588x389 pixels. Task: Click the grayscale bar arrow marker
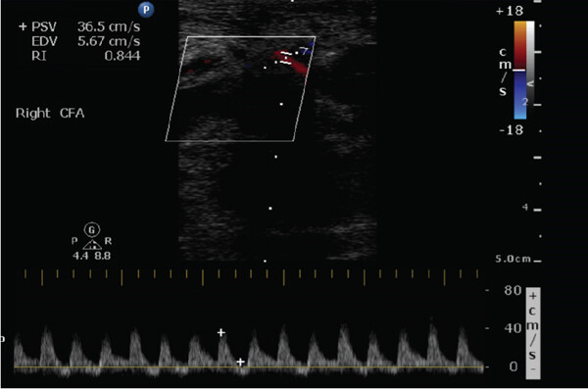click(x=530, y=83)
